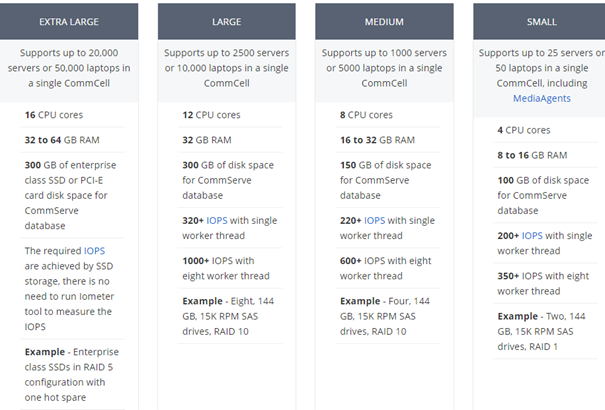This screenshot has height=410, width=605.
Task: Open the IOPS link beside 320+
Action: (217, 220)
